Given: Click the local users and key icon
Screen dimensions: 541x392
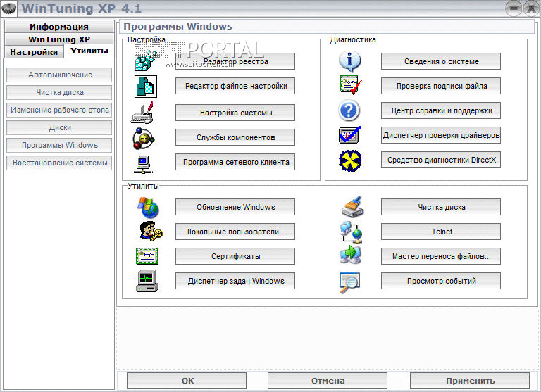Looking at the screenshot, I should coord(151,231).
